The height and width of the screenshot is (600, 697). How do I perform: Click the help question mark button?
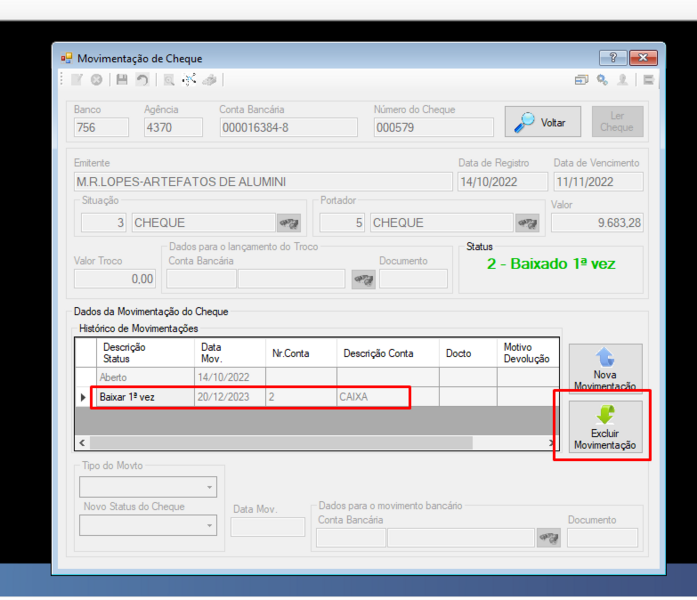pos(613,58)
